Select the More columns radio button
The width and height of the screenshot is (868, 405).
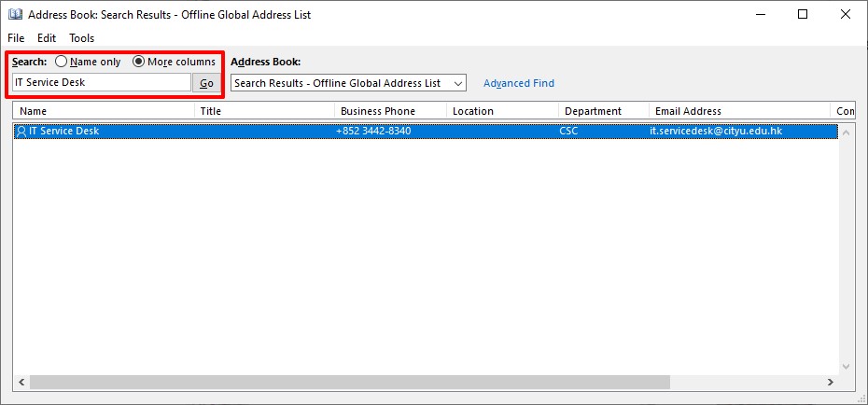tap(139, 62)
